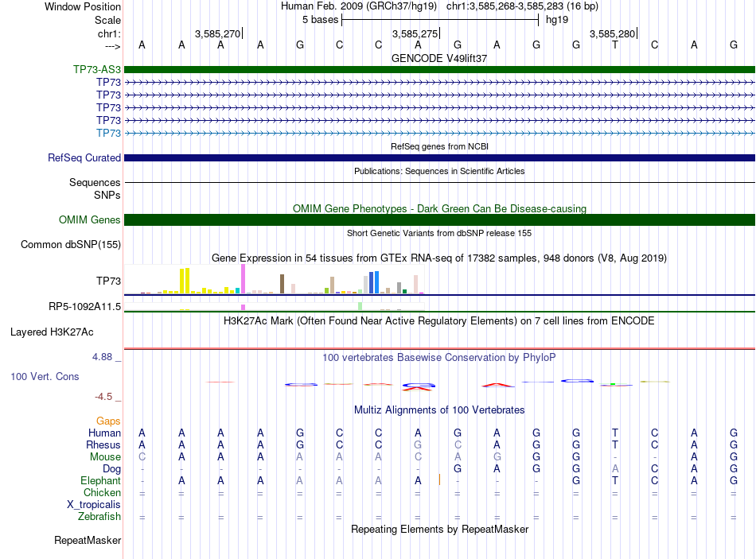Click the 5 bases scale bar
Viewport: 756px width, 559px height.
point(440,20)
